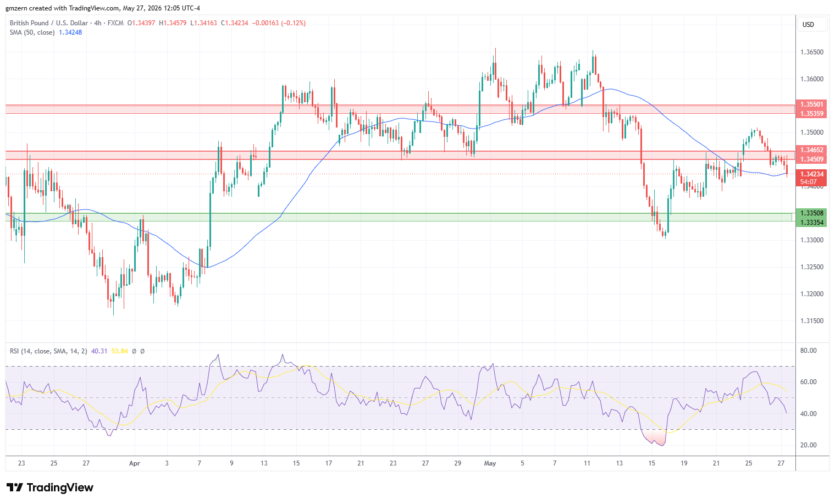Click the British Pound / U.S. Dollar symbol title
This screenshot has width=835, height=504.
[49, 23]
